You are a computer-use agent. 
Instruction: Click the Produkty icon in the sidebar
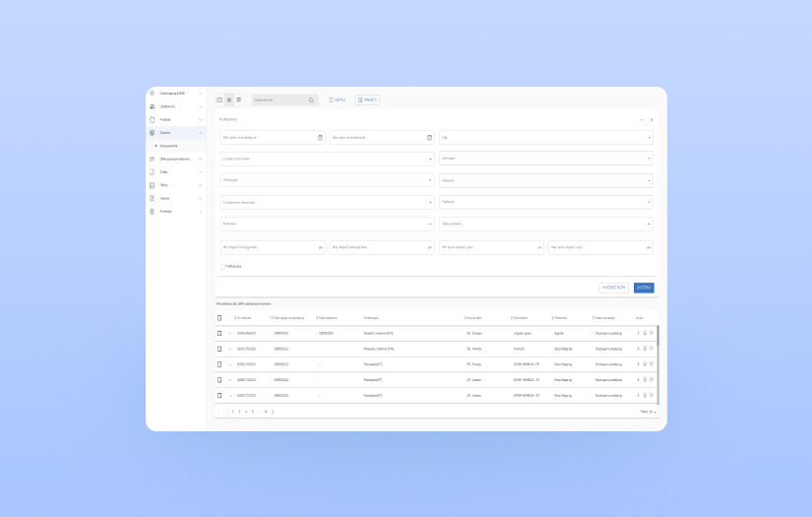click(153, 120)
